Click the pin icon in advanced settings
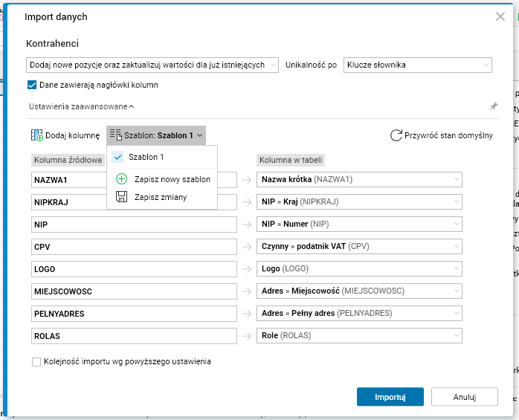 pos(494,107)
